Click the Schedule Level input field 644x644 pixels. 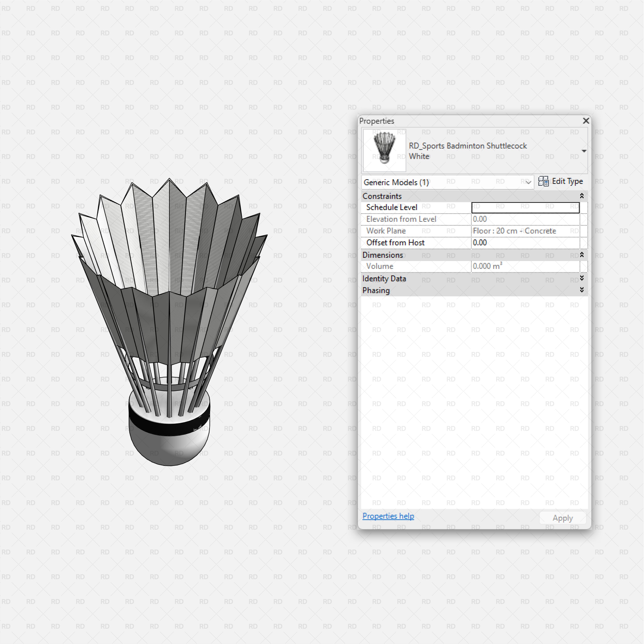(525, 207)
